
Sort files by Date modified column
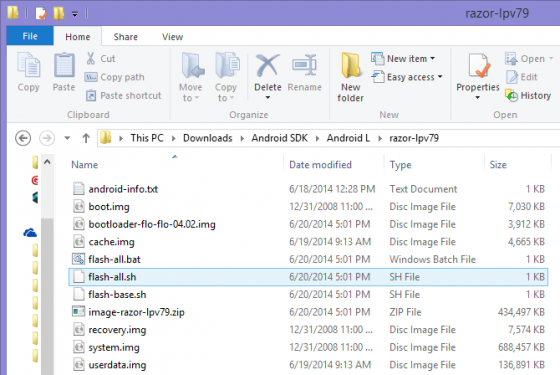click(x=320, y=165)
